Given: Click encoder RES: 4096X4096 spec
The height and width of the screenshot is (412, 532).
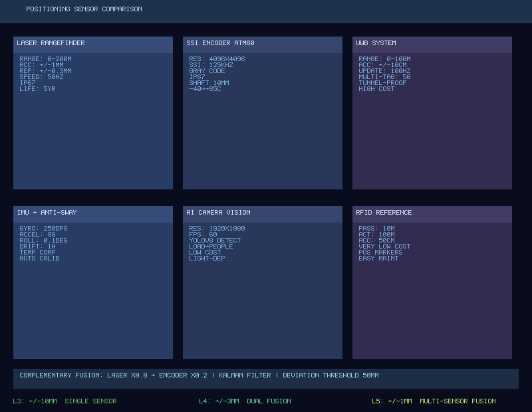Looking at the screenshot, I should [x=217, y=59].
